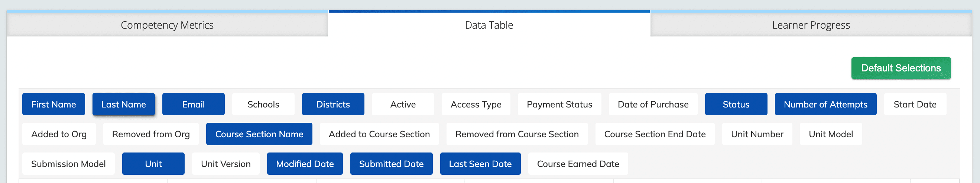Enable the Schools column
Screen dimensions: 980x183
pos(263,104)
